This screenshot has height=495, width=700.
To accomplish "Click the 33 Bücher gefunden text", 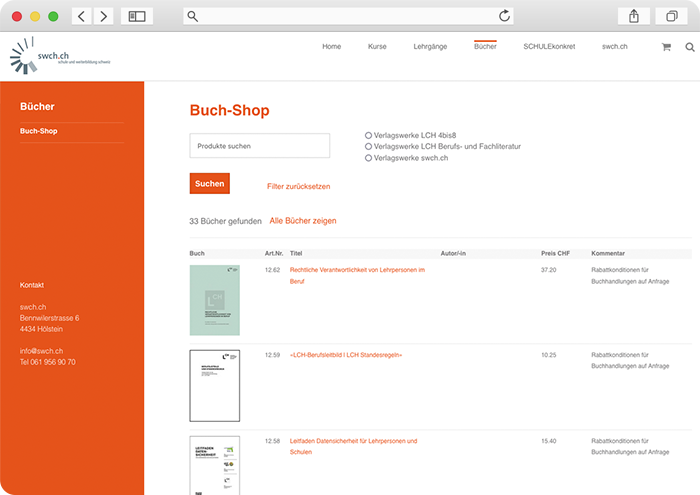I will tap(225, 221).
